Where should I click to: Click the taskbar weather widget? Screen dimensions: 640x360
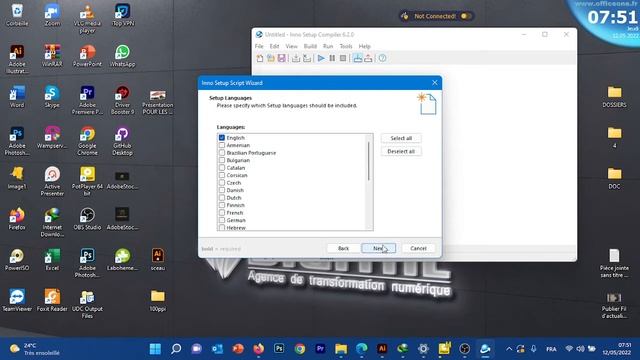click(35, 349)
